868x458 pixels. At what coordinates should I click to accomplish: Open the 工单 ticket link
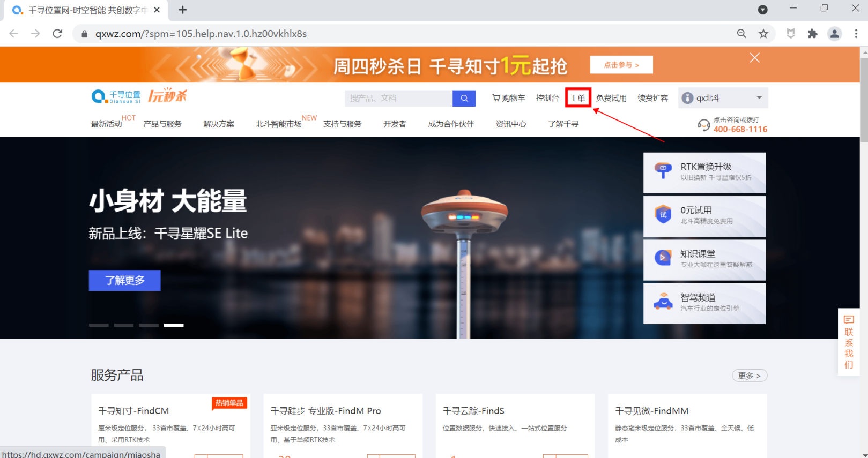577,98
